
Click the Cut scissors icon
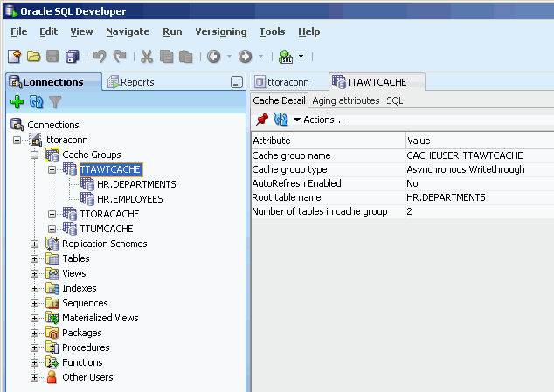[147, 57]
